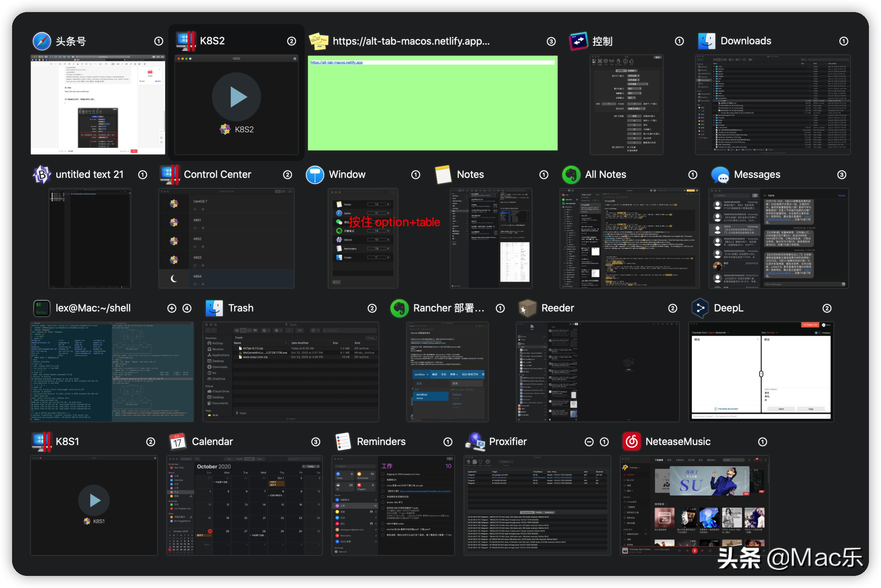Click the Proxifier app icon
The image size is (881, 588).
tap(475, 442)
